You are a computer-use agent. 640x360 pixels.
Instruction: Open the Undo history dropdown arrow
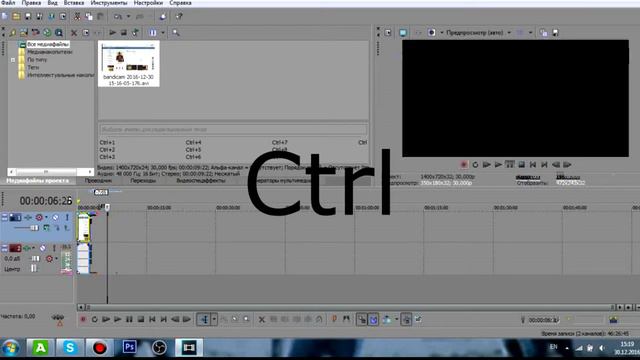pyautogui.click(x=128, y=16)
